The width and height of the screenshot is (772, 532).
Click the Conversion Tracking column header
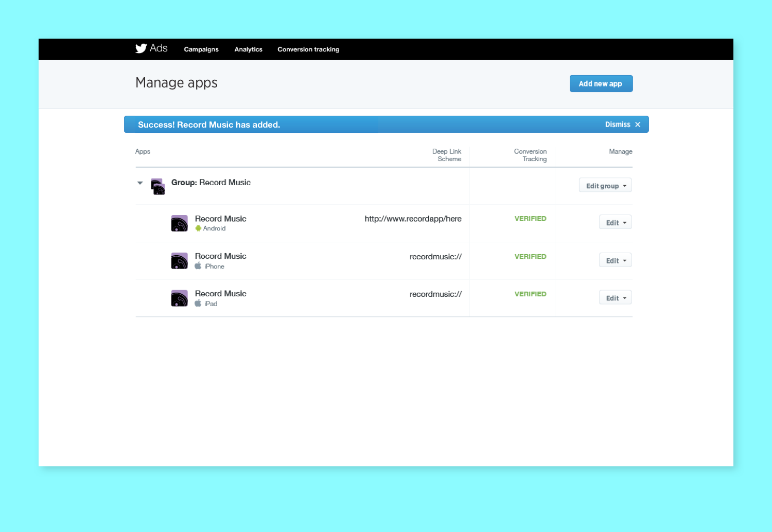(x=531, y=155)
